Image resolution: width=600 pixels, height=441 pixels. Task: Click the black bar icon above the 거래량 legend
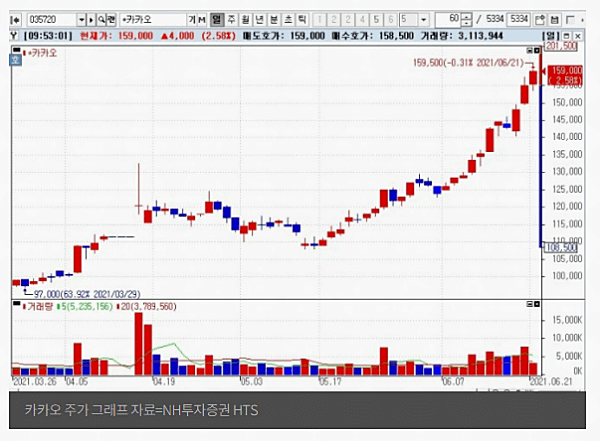(x=16, y=303)
